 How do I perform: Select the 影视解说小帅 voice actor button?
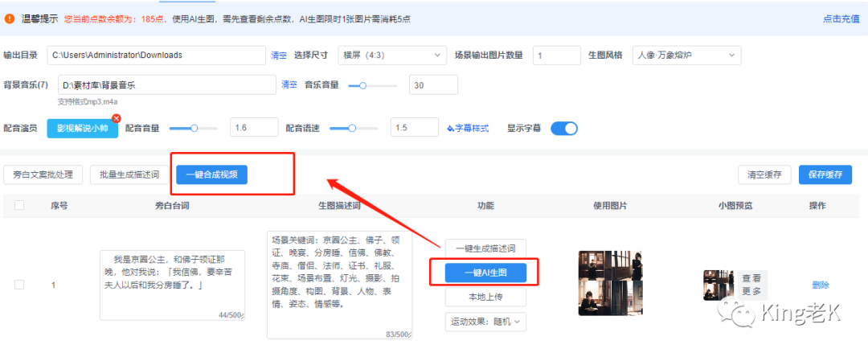tap(83, 128)
